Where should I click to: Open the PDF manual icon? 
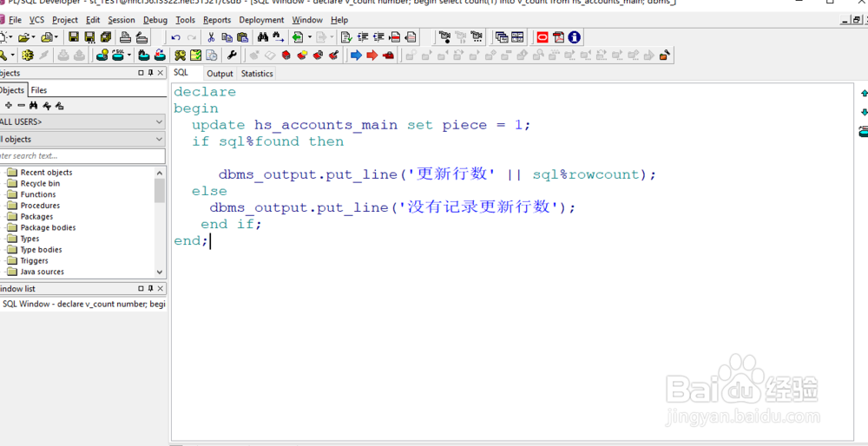[558, 37]
